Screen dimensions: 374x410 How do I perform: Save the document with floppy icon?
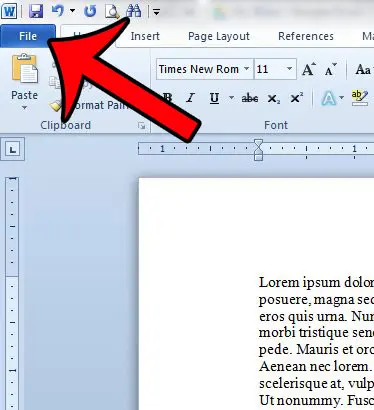click(x=36, y=11)
